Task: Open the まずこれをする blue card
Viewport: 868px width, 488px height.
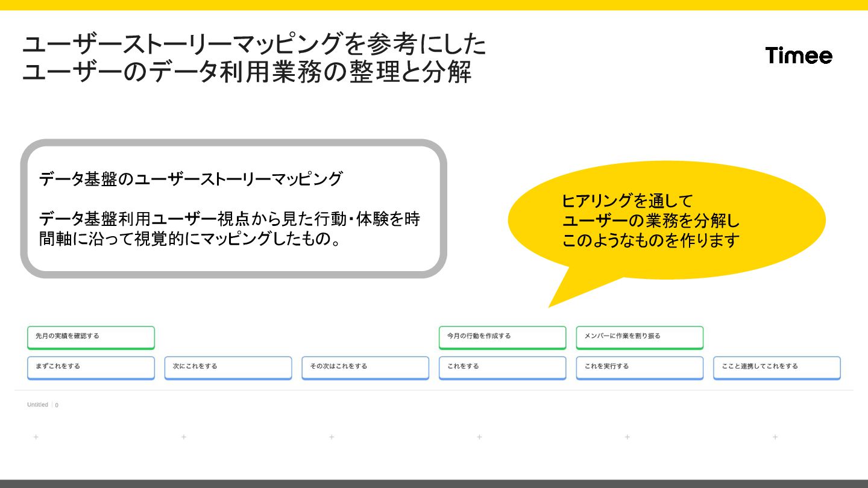Action: pos(91,368)
